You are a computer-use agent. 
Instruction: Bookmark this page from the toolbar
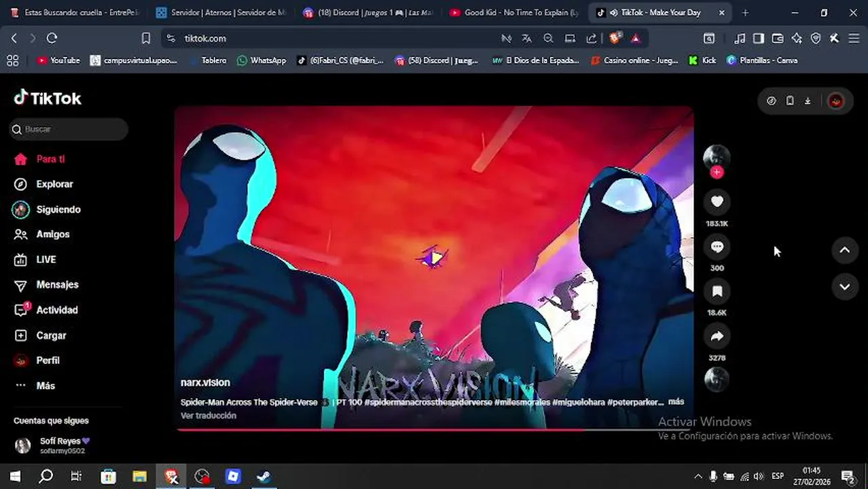pos(145,39)
